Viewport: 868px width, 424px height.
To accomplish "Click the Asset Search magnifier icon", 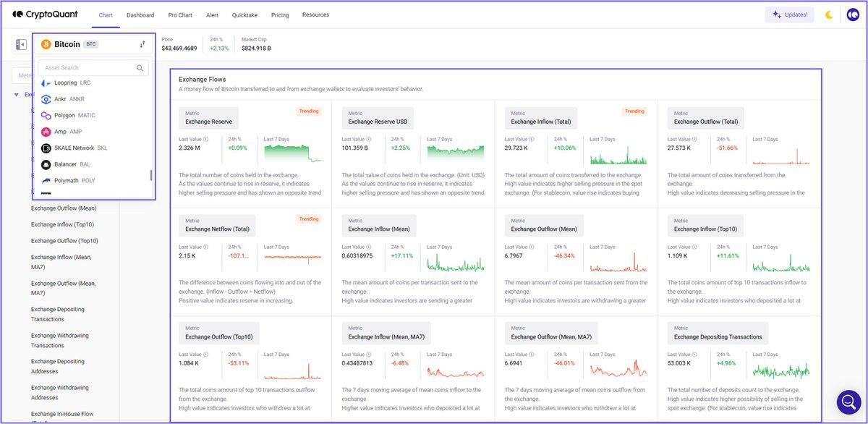I will [x=140, y=68].
